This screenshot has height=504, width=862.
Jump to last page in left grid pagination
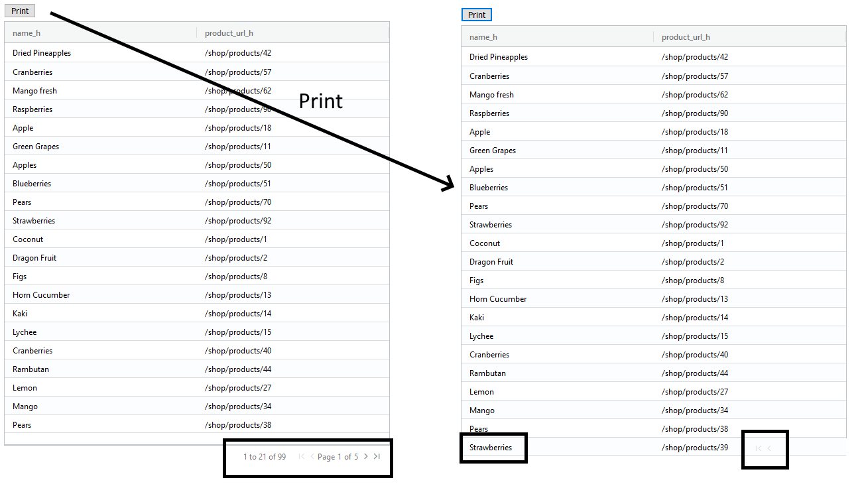377,456
